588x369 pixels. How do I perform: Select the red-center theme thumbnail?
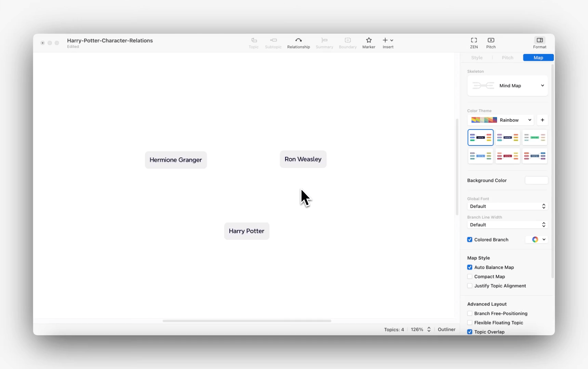[x=508, y=156]
